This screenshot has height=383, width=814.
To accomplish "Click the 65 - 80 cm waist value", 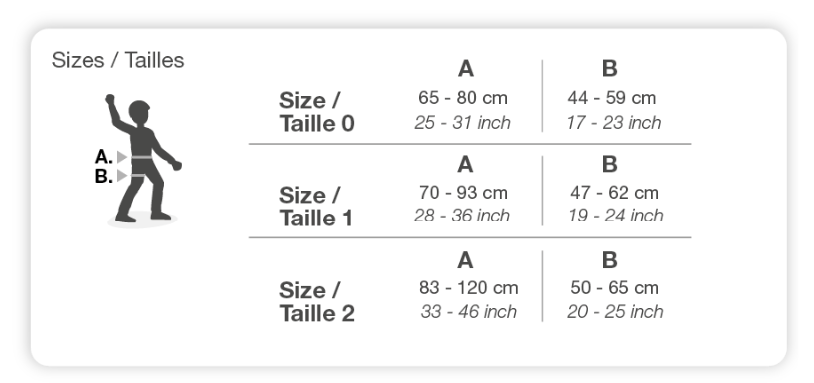I will [x=463, y=98].
